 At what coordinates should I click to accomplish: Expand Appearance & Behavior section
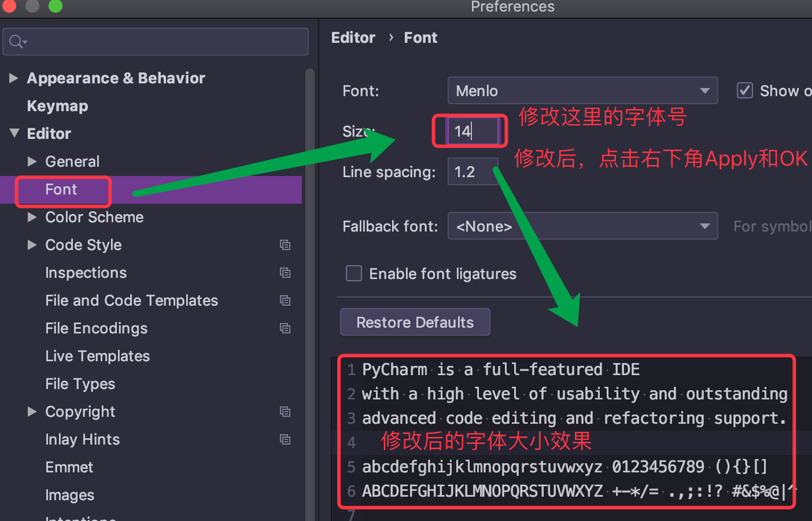[x=14, y=78]
